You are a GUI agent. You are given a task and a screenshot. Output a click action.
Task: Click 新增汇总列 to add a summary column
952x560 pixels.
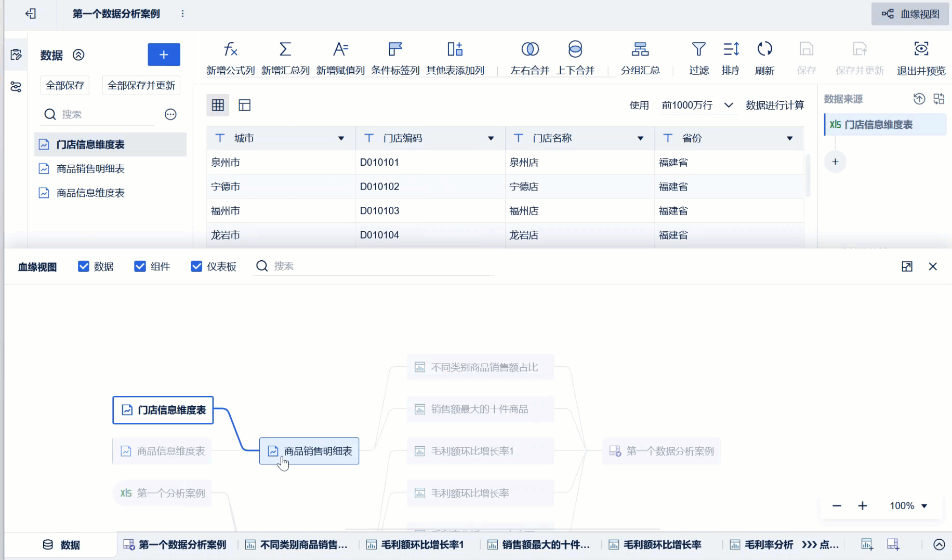[x=285, y=58]
